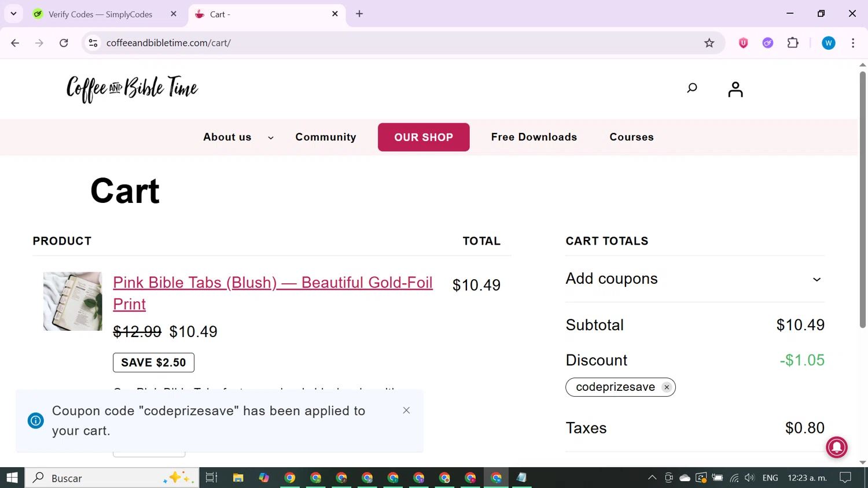Reload the current page
The width and height of the screenshot is (868, 488).
64,43
